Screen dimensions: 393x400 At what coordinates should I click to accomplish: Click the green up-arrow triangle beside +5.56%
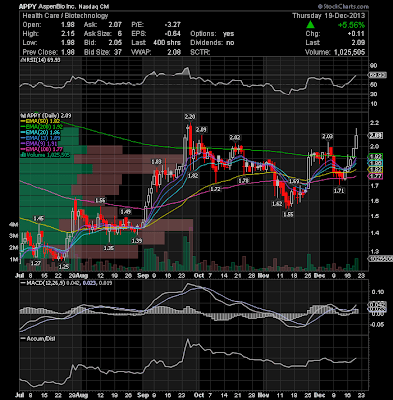click(310, 25)
